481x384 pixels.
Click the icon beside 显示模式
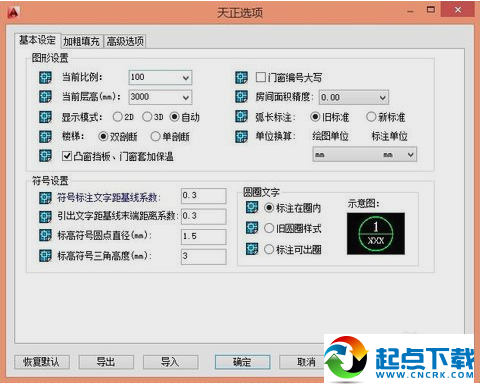45,117
